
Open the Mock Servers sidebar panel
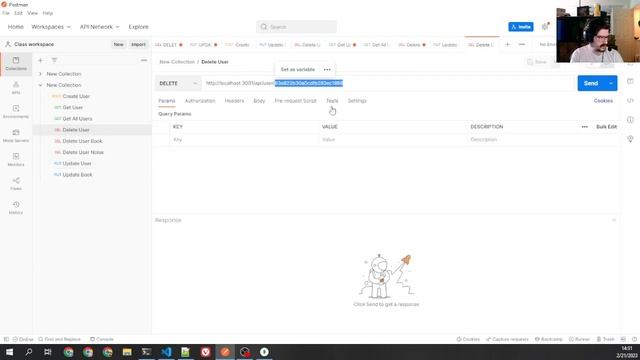click(16, 136)
